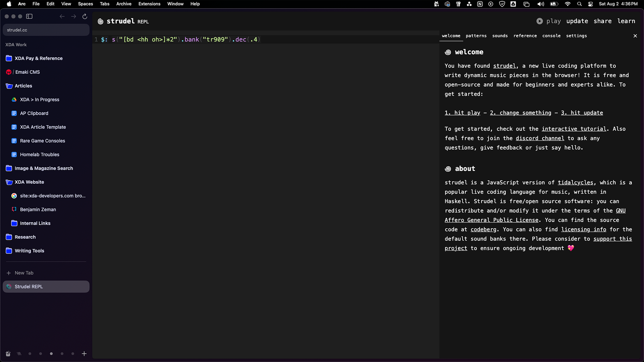
Task: Click the strudel spiral logo icon
Action: [x=100, y=21]
